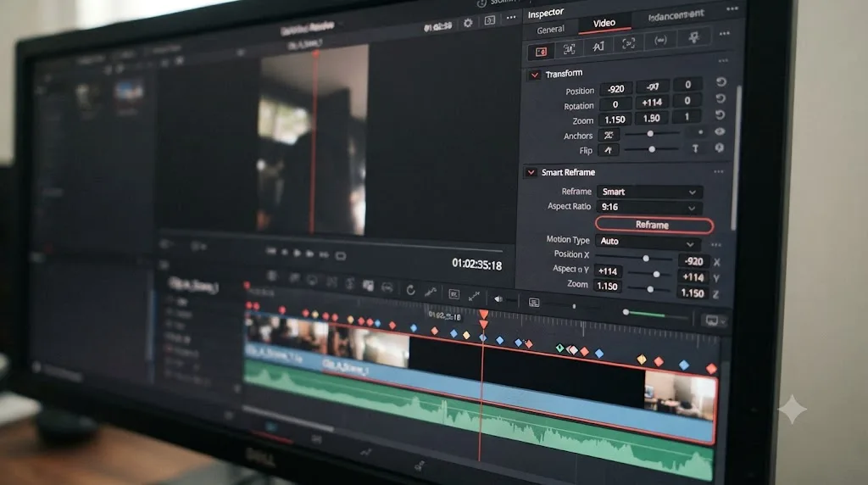Adjust the Smart Reframe Zoom slider
The height and width of the screenshot is (485, 868).
(x=650, y=289)
